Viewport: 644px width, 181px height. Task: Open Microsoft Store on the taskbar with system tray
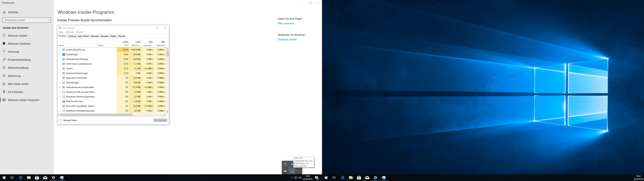click(37, 178)
